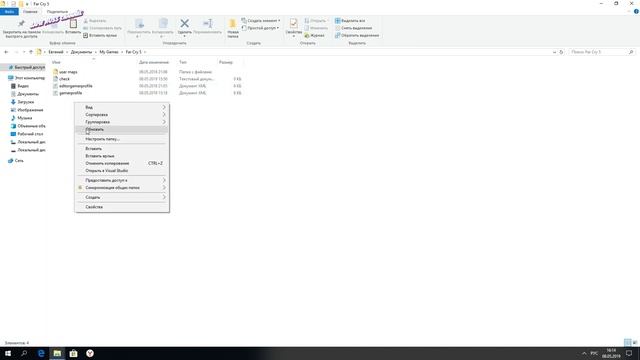Image resolution: width=640 pixels, height=360 pixels.
Task: Click the 'Документы' breadcrumb in address bar
Action: (81, 52)
